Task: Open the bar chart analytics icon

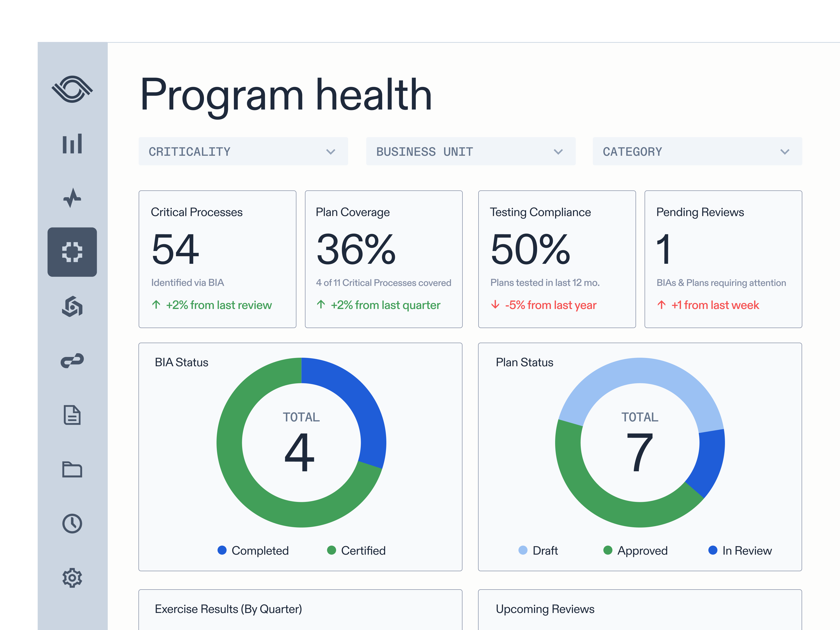Action: [x=72, y=143]
